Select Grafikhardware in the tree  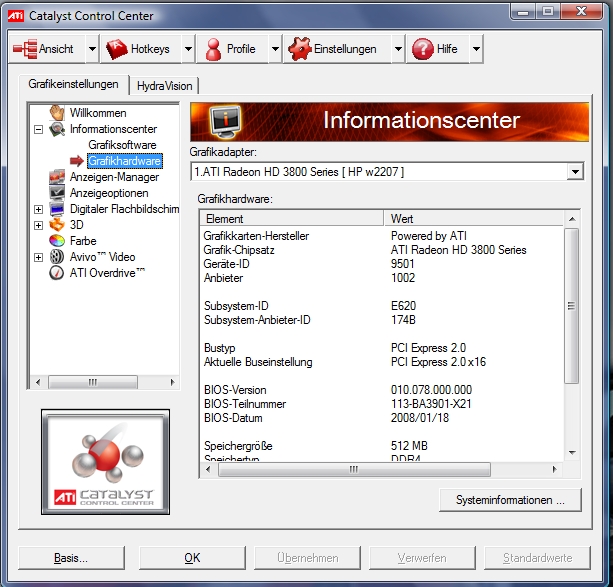tap(124, 161)
